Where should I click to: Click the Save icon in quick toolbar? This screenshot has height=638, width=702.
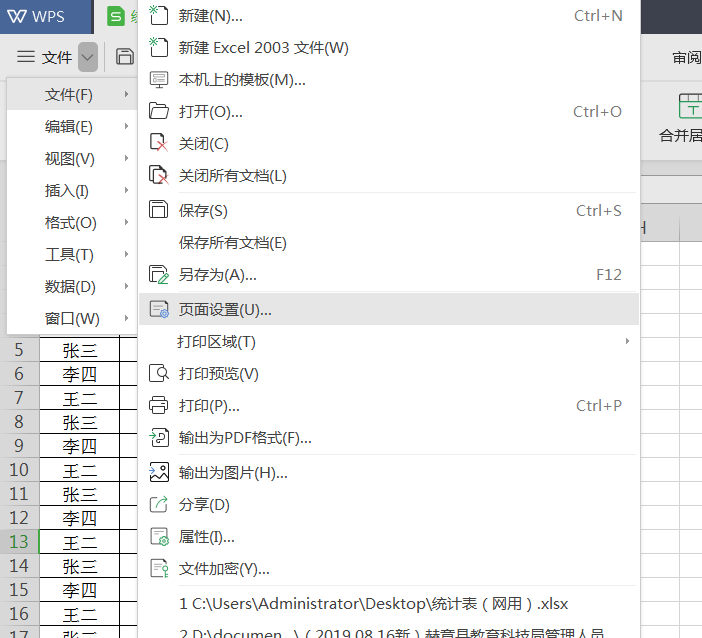click(x=125, y=57)
